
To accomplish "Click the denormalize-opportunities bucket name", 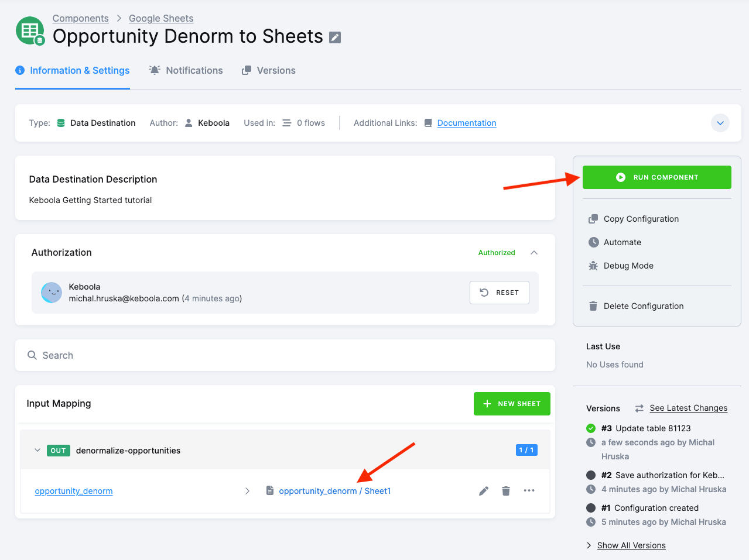I will pyautogui.click(x=128, y=451).
